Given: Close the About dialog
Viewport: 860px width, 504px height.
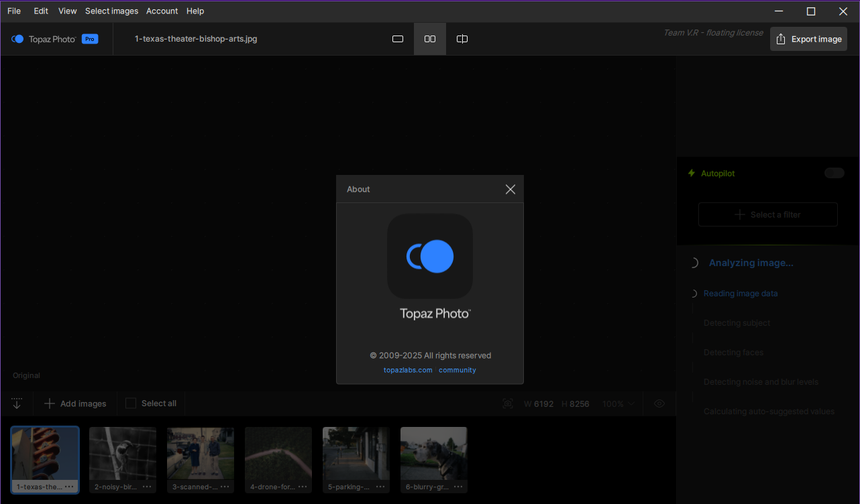Looking at the screenshot, I should pos(510,190).
